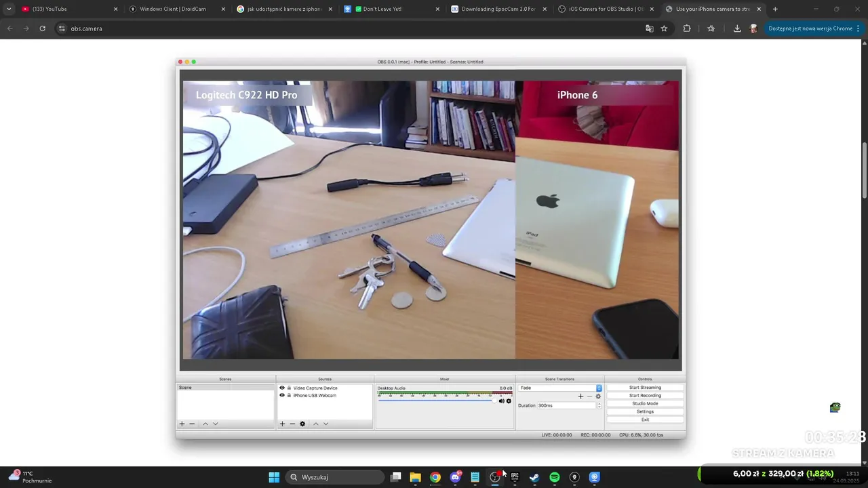868x488 pixels.
Task: Select iPhone USB Webcam source row
Action: click(x=325, y=395)
